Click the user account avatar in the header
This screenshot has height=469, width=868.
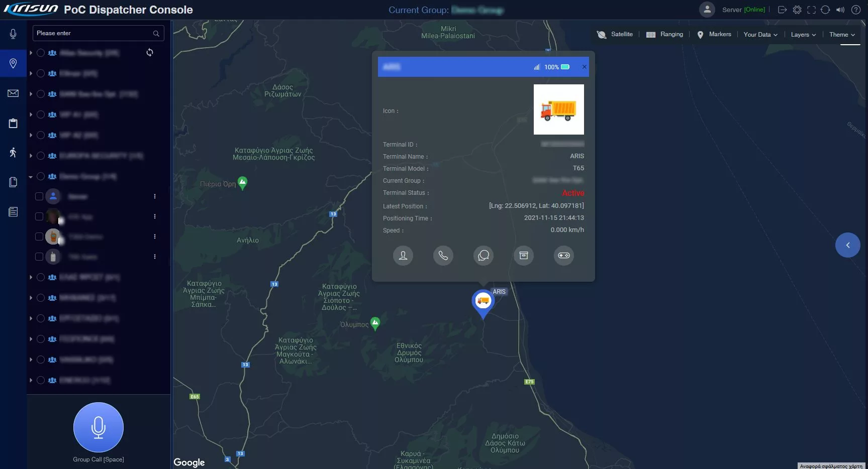click(x=707, y=10)
